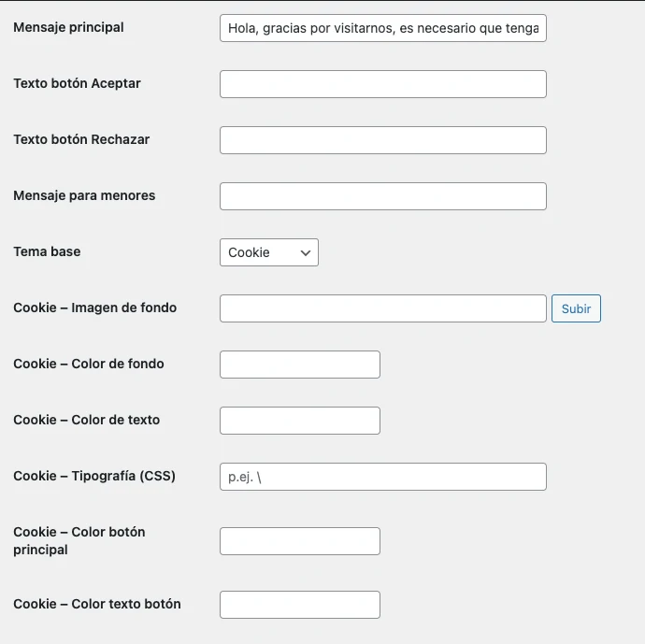
Task: Click the Cookie Tipografía (CSS) text box
Action: click(x=382, y=477)
